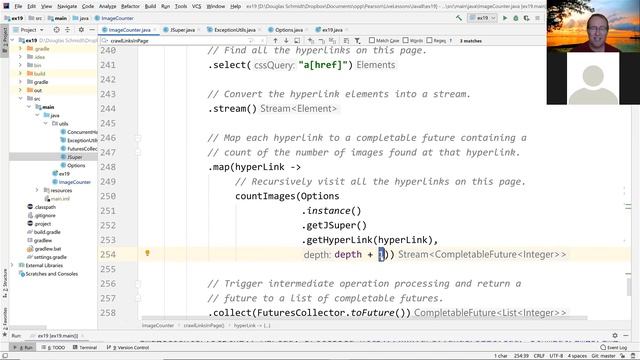Run ex19 with coverage
Viewport: 640px width, 360px height.
point(527,18)
